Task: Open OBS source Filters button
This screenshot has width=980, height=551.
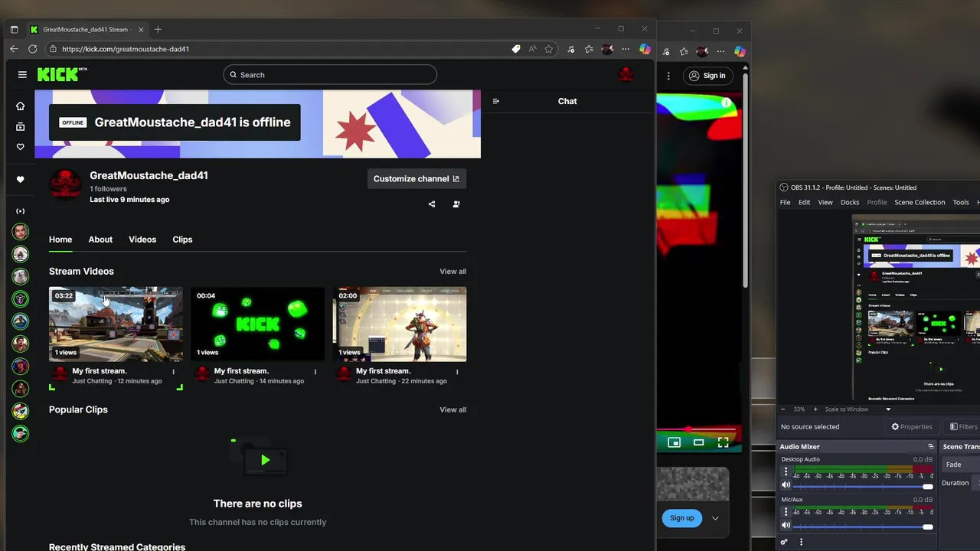Action: [963, 427]
